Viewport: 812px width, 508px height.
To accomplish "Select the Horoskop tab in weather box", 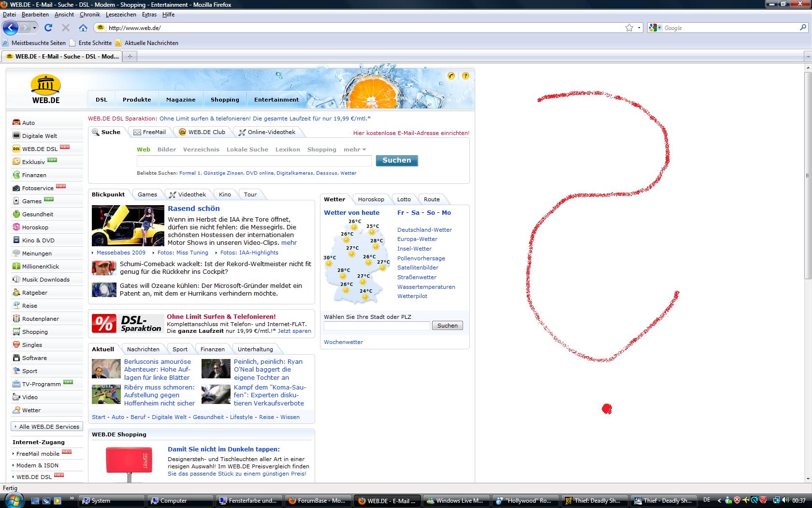I will [371, 199].
